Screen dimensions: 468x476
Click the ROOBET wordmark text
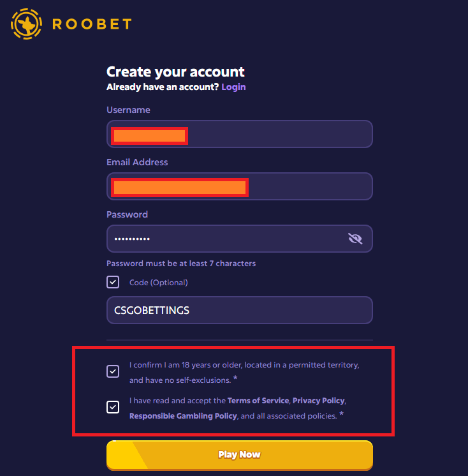click(x=92, y=24)
